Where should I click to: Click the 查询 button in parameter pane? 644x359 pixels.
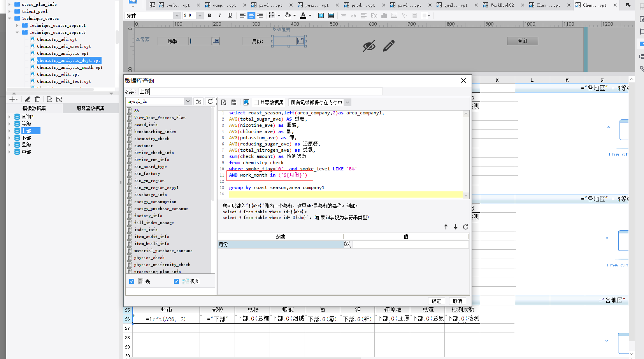pos(523,41)
